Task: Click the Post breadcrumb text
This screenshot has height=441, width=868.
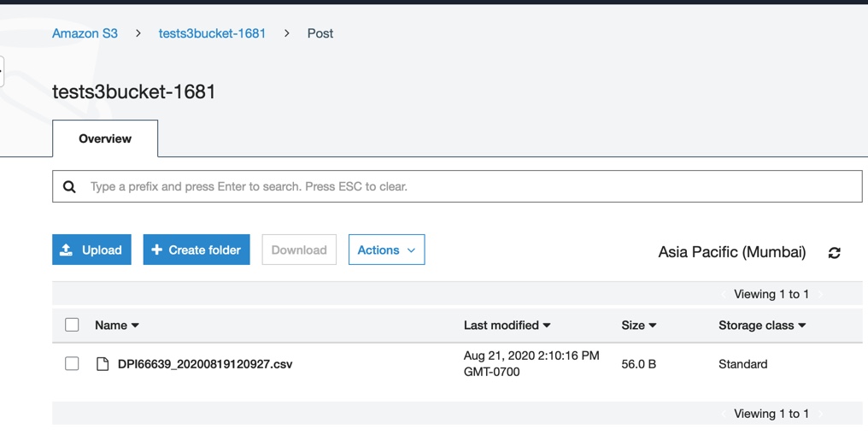Action: point(320,33)
